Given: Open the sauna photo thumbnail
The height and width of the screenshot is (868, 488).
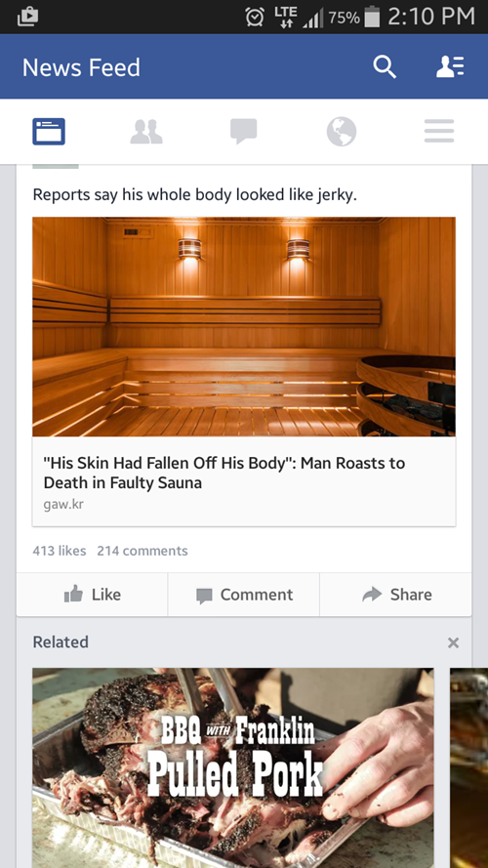Looking at the screenshot, I should [244, 327].
